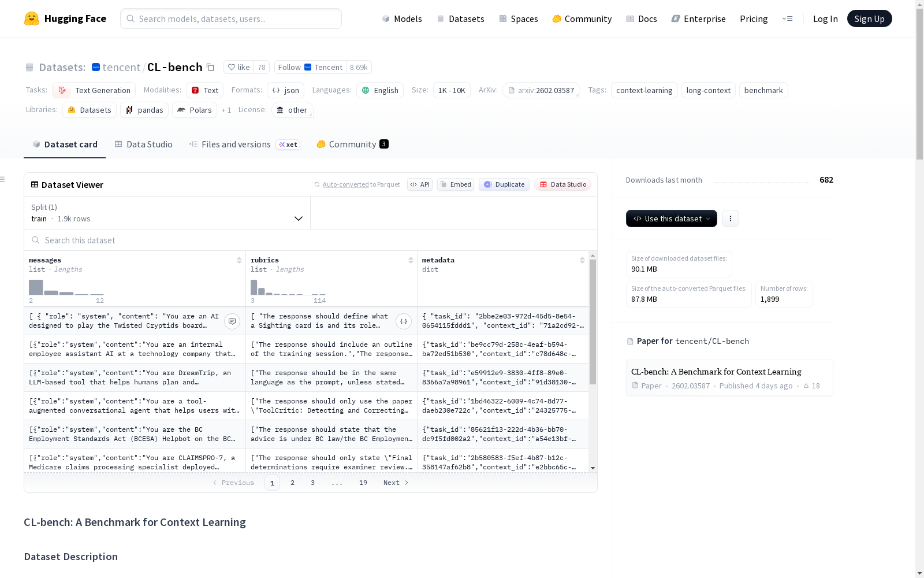Click the Embed button
Screen dimensions: 924x578
[x=456, y=184]
